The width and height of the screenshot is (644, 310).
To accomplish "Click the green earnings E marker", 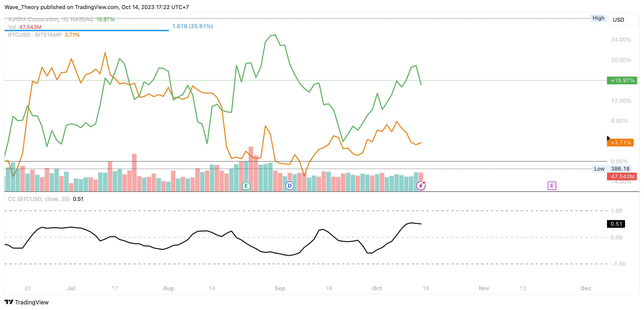I will [x=246, y=186].
